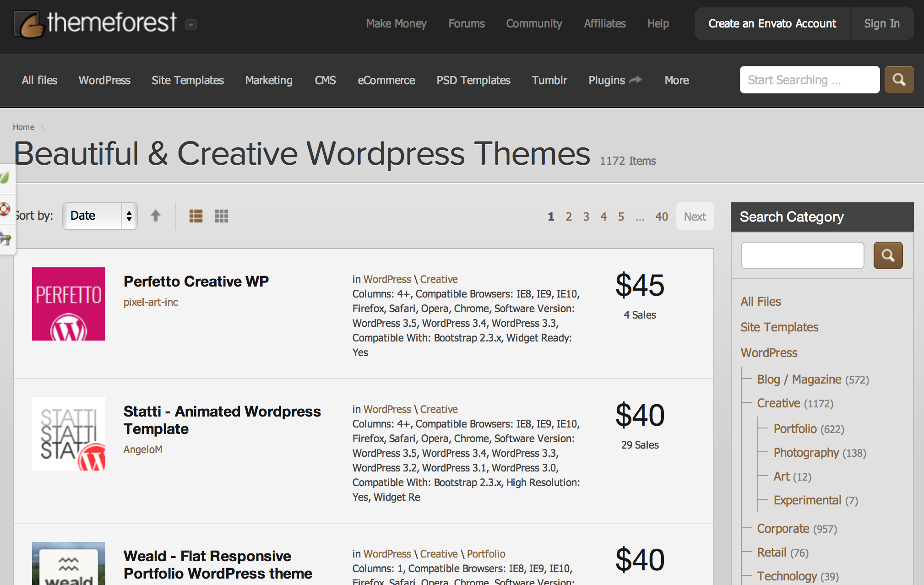Select WordPress in sidebar tree

(769, 353)
